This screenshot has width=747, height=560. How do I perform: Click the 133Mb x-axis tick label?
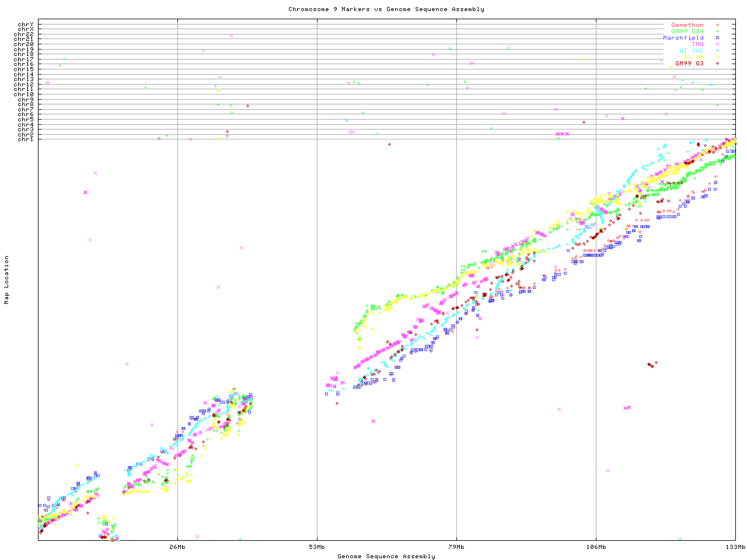(x=735, y=547)
